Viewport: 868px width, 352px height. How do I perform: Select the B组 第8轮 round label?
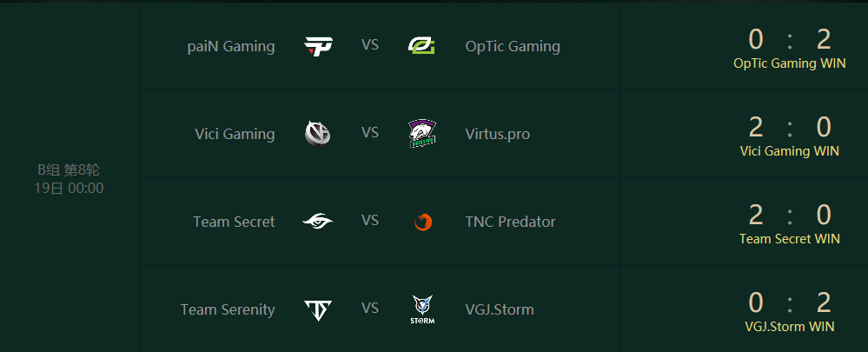[69, 170]
